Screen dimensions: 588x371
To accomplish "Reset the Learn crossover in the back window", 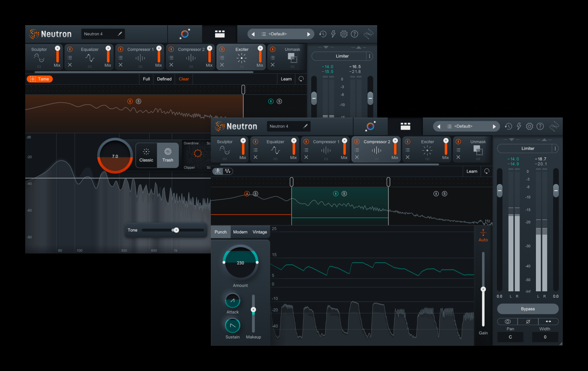I will [x=301, y=79].
